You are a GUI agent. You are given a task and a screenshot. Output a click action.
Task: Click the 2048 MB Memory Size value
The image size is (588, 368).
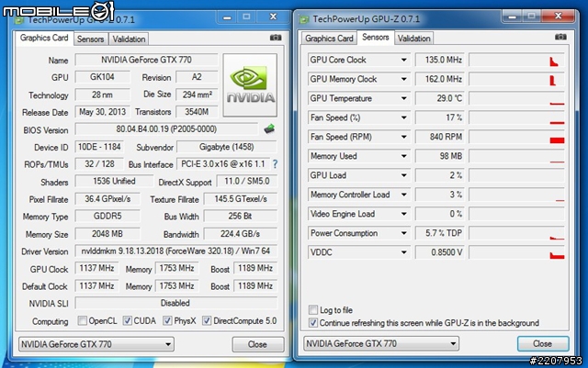coord(107,234)
